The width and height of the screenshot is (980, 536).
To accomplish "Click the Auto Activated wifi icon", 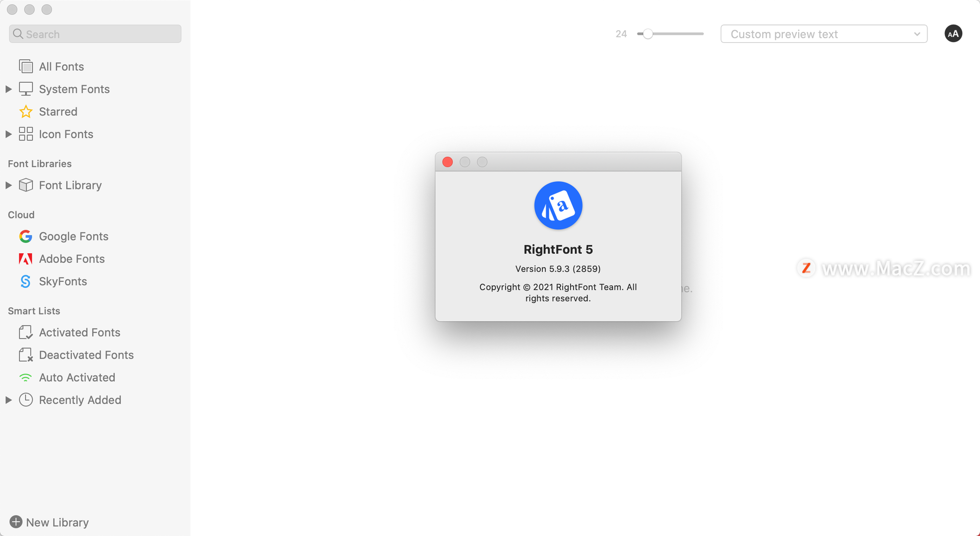I will pyautogui.click(x=26, y=378).
